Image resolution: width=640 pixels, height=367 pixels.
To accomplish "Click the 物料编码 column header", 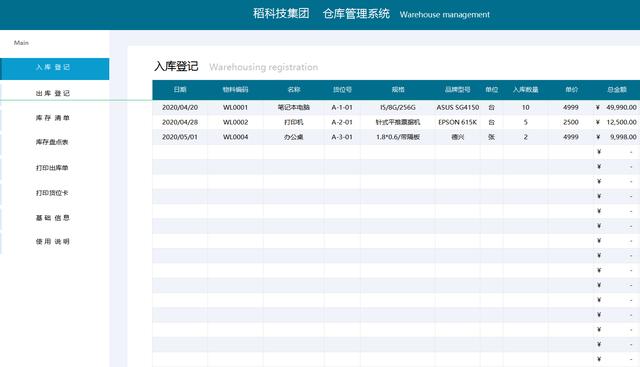I will tap(236, 89).
